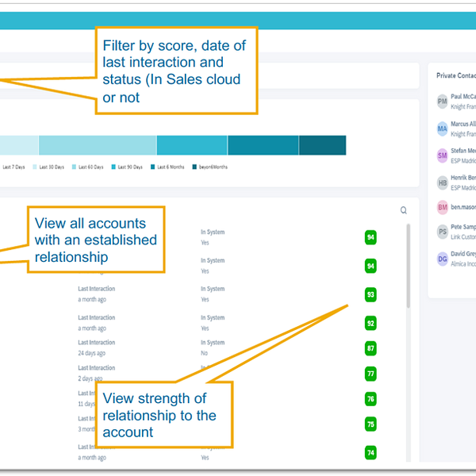Click the green score badge showing 87
Image resolution: width=476 pixels, height=476 pixels.
point(370,348)
